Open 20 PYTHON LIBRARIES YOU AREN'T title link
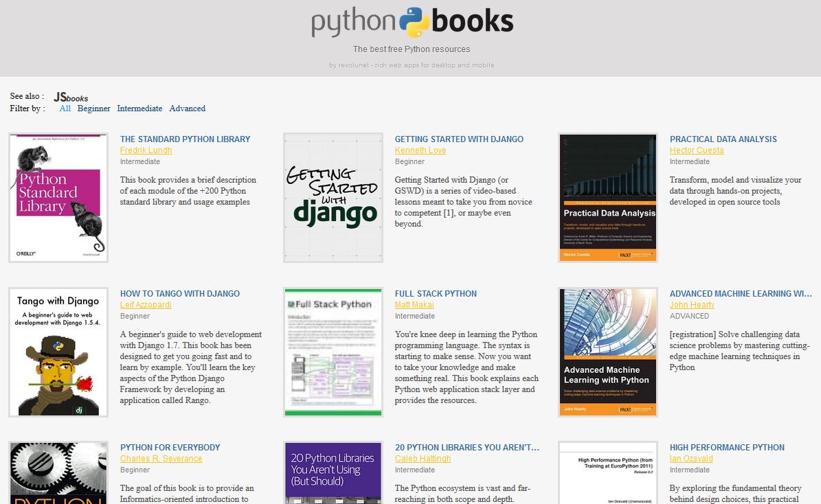 pyautogui.click(x=466, y=448)
